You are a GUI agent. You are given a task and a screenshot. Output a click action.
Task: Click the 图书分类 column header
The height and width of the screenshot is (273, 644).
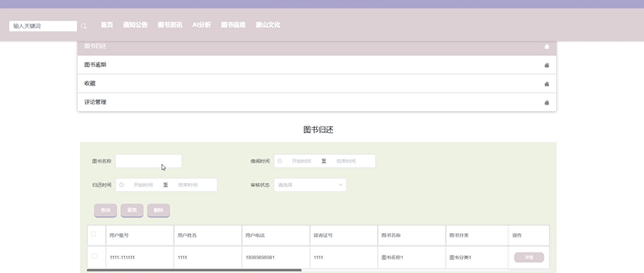(478, 235)
